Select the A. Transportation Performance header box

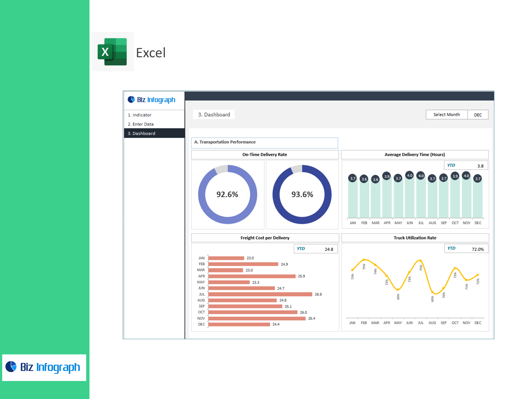(264, 142)
